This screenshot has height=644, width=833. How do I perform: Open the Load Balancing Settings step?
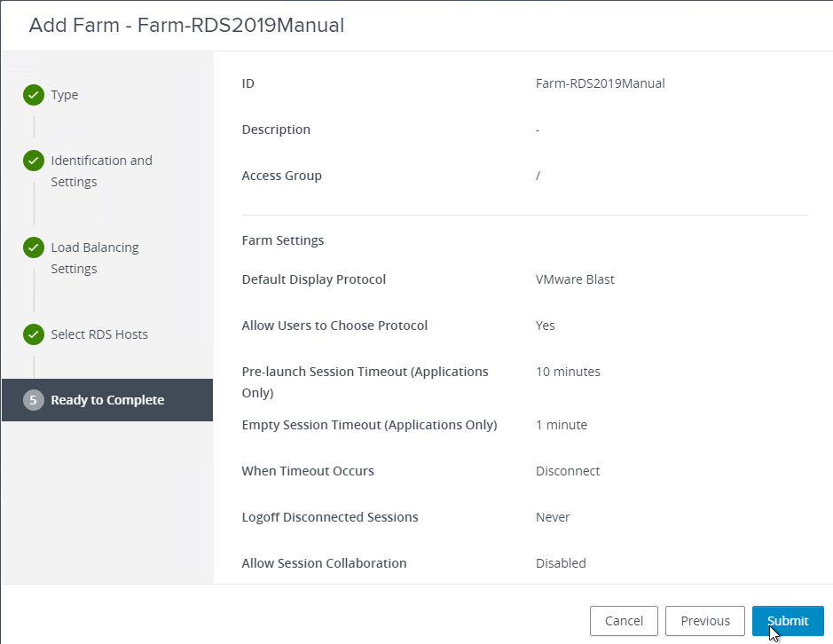tap(95, 258)
